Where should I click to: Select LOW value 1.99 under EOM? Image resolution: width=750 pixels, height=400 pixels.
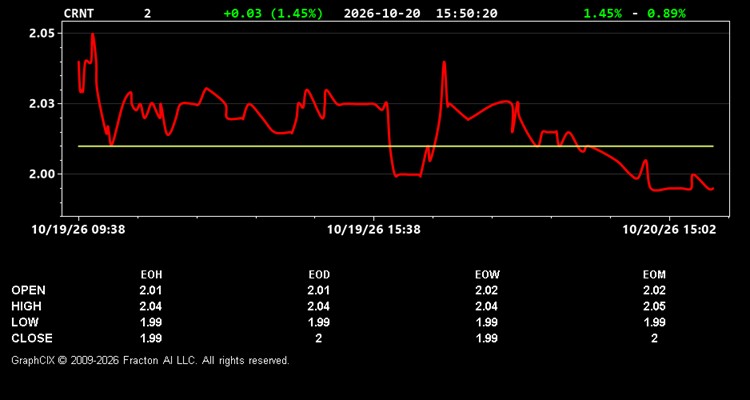(x=654, y=322)
